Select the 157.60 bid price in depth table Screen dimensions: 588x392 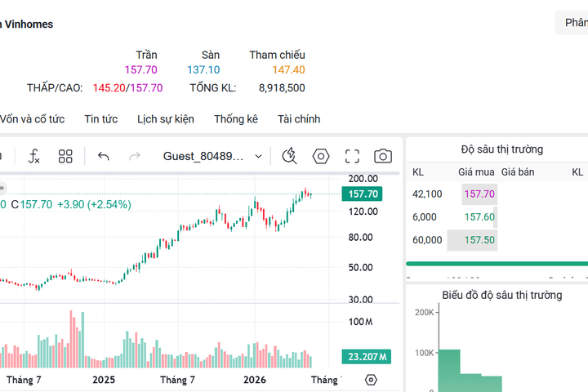pos(479,216)
